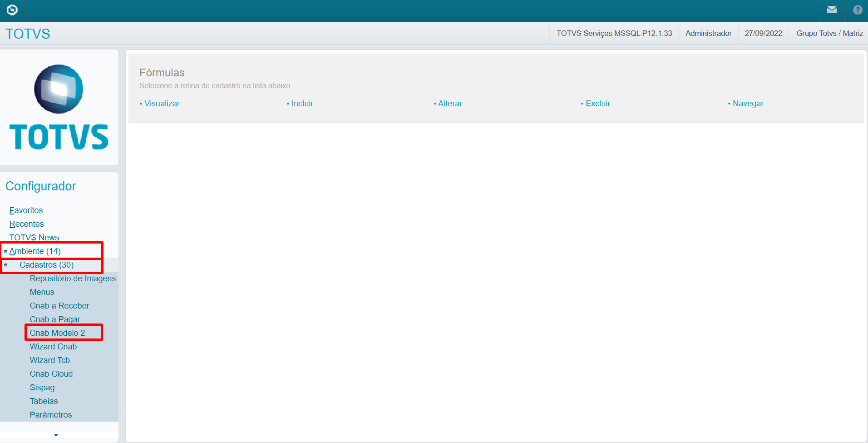Collapse the Cadastros (30) tree bullet

point(5,265)
